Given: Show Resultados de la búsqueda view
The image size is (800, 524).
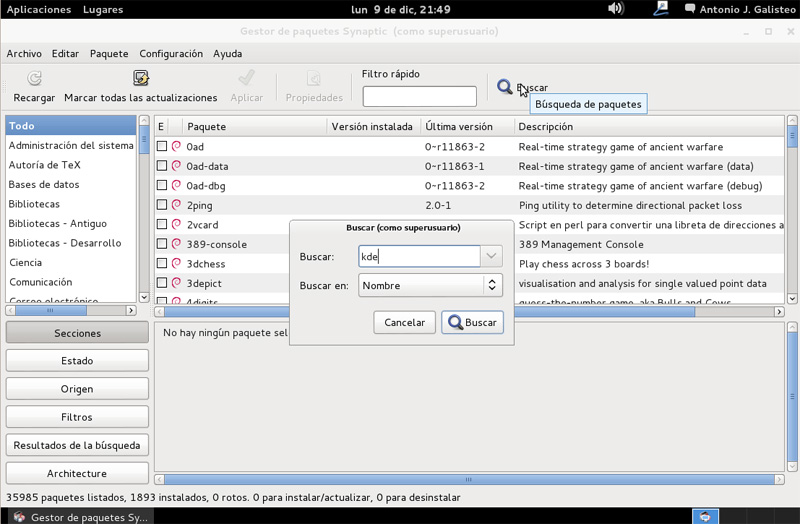Looking at the screenshot, I should point(77,445).
